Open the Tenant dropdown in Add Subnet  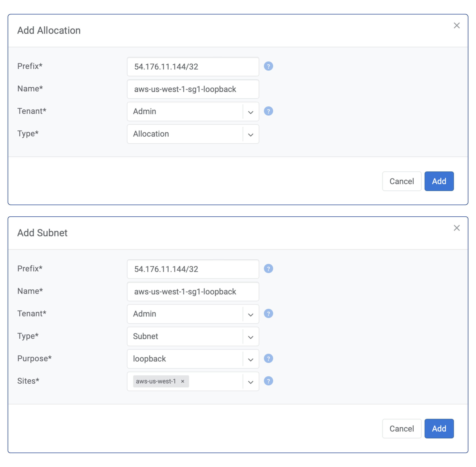[250, 315]
